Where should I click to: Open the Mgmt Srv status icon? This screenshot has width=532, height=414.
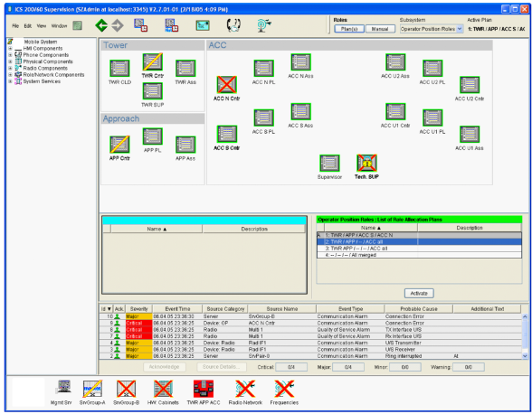[x=63, y=388]
